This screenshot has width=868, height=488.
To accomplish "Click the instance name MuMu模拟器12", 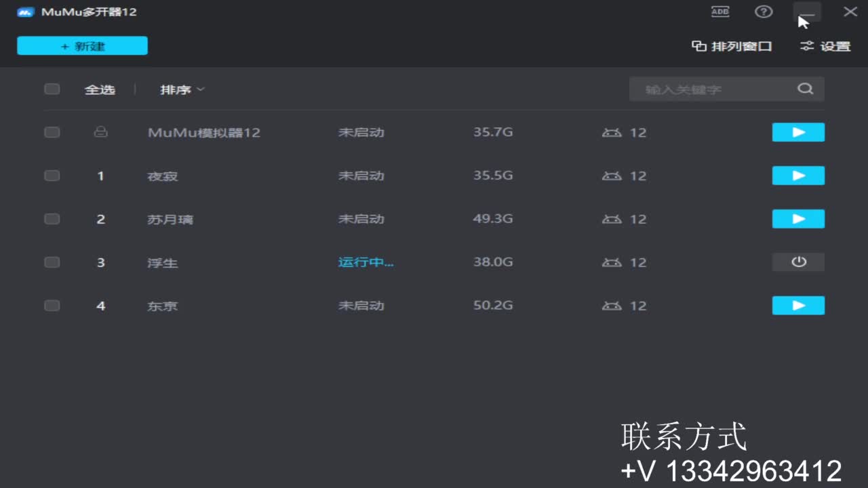I will pos(204,133).
